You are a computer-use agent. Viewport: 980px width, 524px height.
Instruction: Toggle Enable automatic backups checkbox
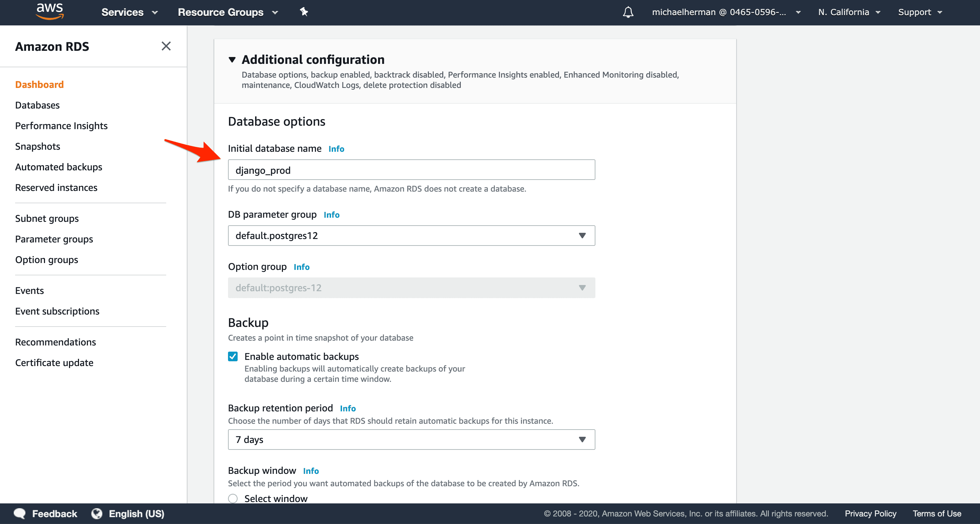[x=233, y=356]
